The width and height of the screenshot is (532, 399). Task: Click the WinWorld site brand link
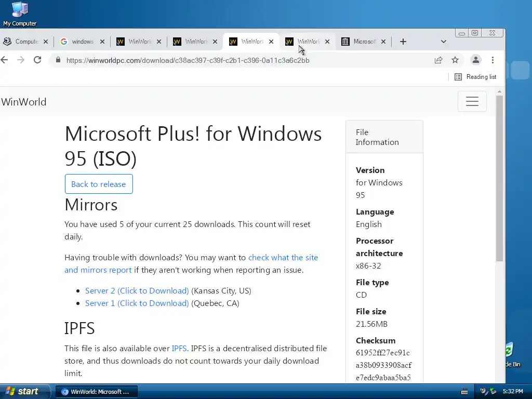point(23,102)
